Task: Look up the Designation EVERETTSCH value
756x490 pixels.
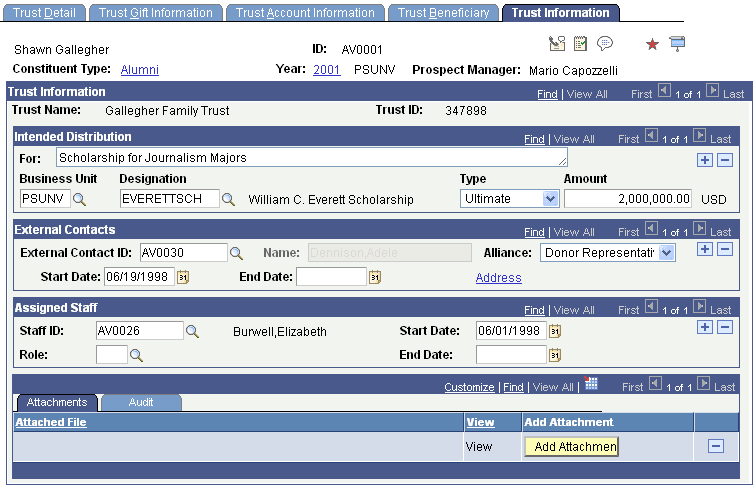Action: 228,199
